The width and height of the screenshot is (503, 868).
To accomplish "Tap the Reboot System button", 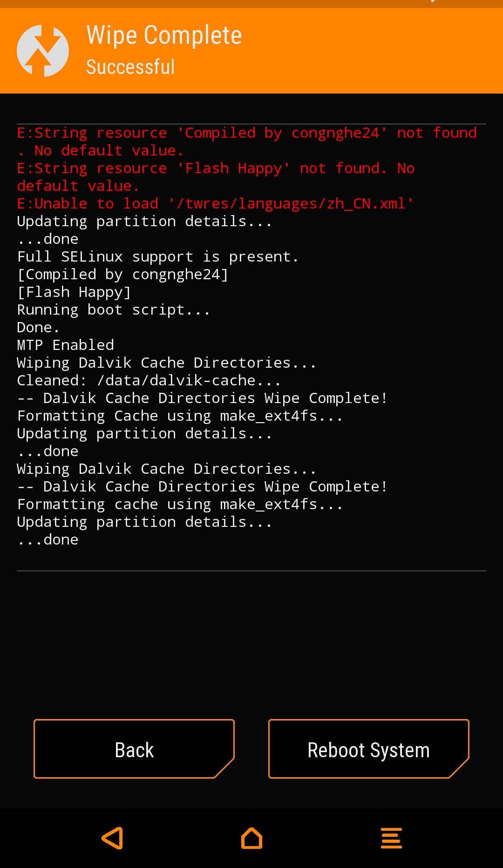I will (368, 749).
